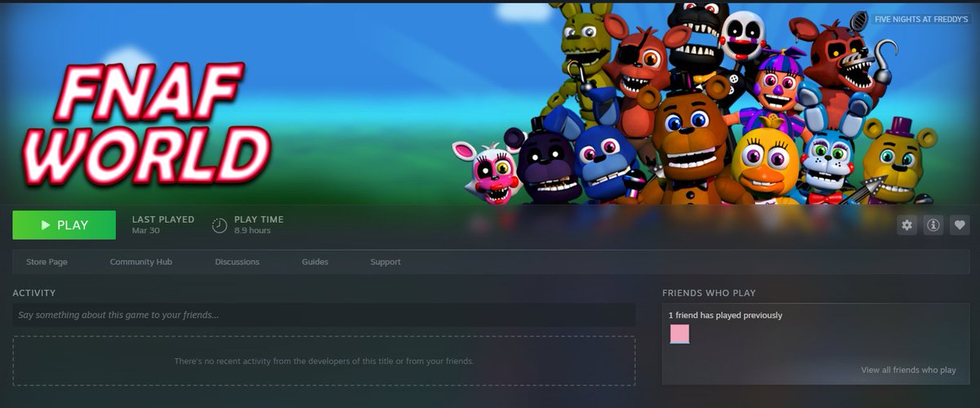Open the Support tab
980x408 pixels.
385,262
